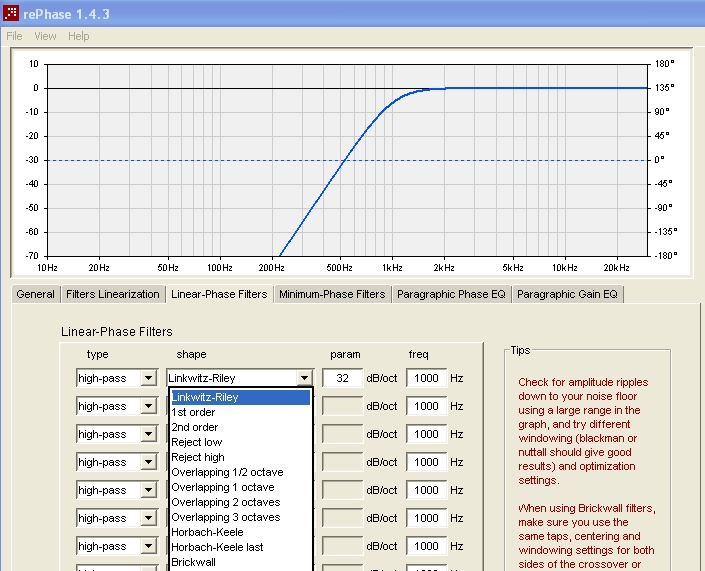Choose 1st order in the shape list

pyautogui.click(x=241, y=412)
